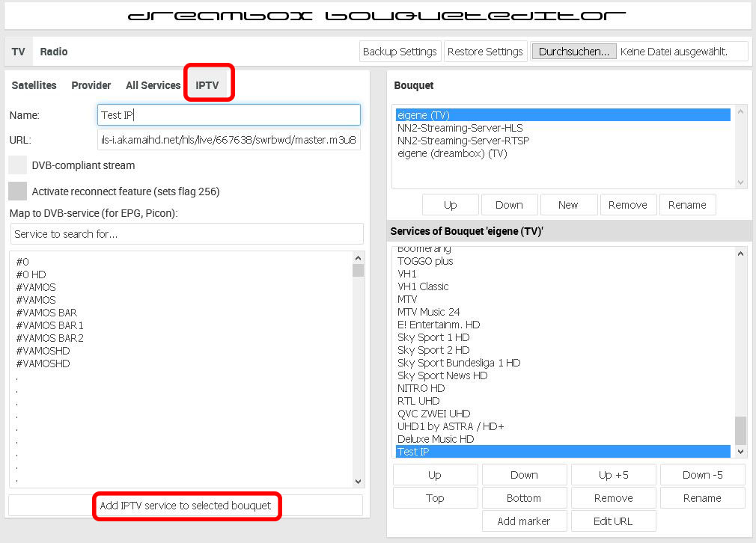Click the DVB-service list scroll-up arrow

358,258
